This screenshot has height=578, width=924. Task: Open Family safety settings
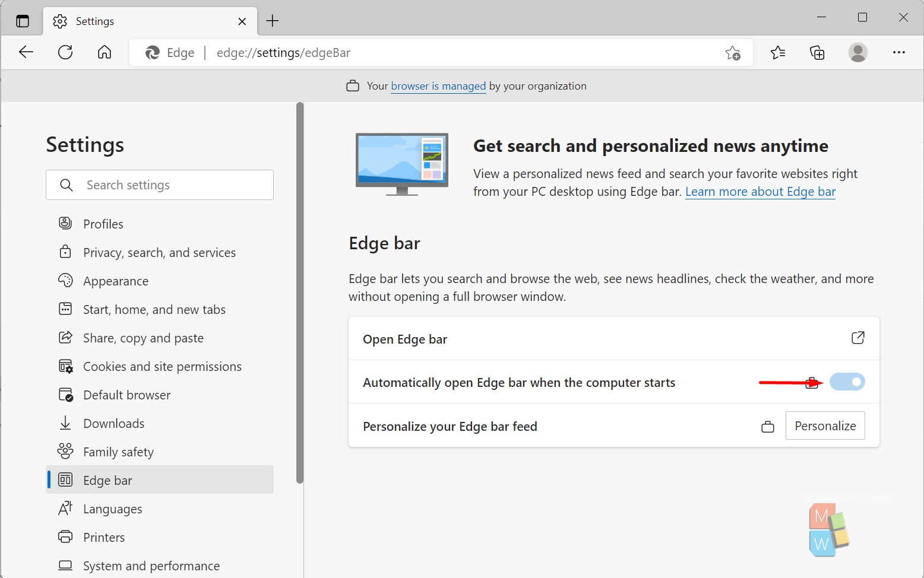coord(160,452)
